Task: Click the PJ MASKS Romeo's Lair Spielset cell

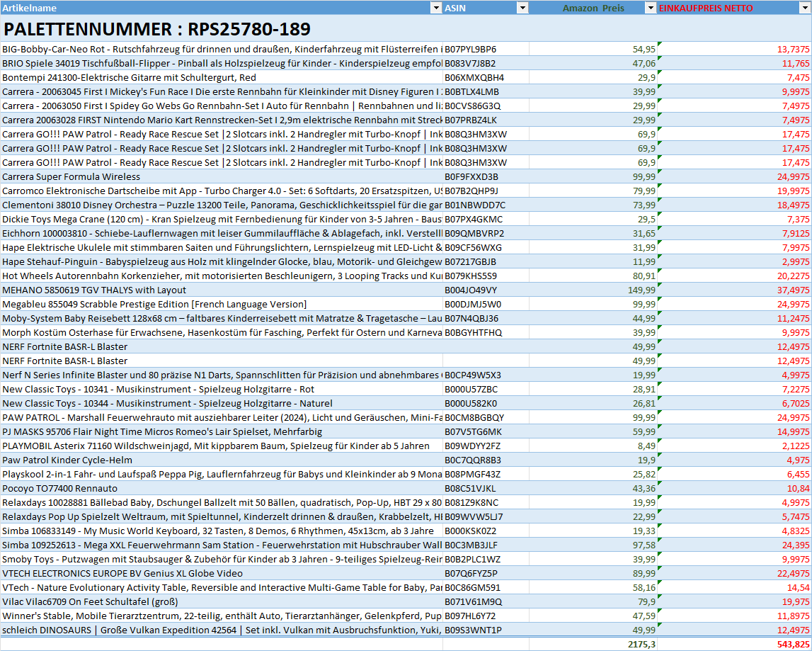Action: click(162, 431)
